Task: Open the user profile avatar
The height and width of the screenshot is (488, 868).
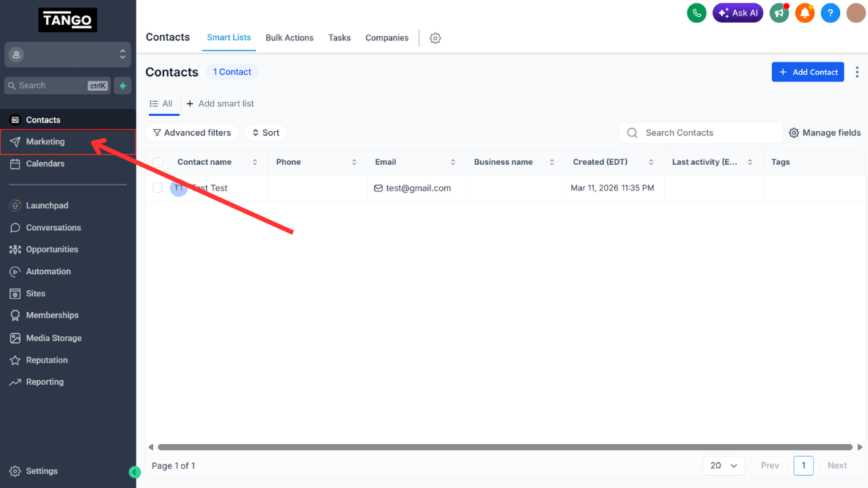Action: 856,12
